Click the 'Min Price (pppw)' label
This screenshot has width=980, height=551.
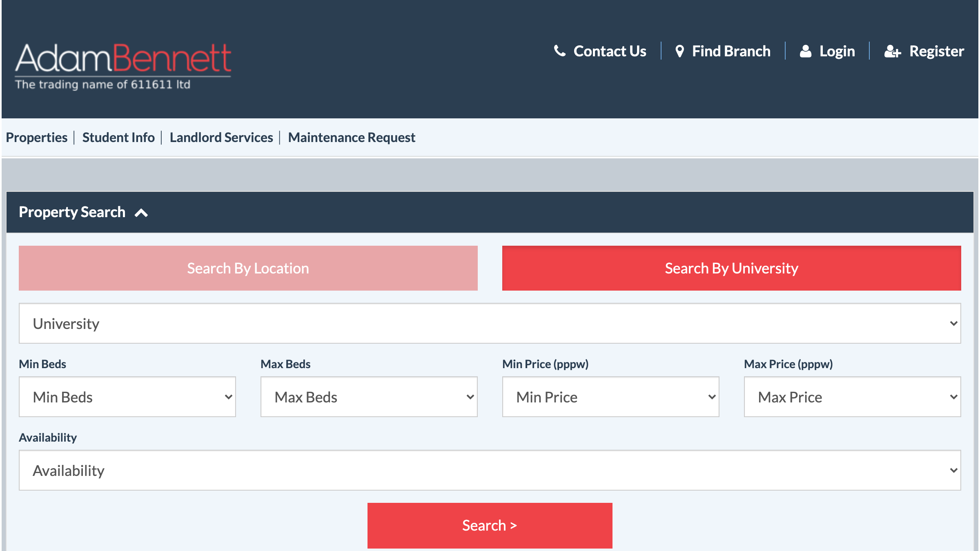[546, 364]
